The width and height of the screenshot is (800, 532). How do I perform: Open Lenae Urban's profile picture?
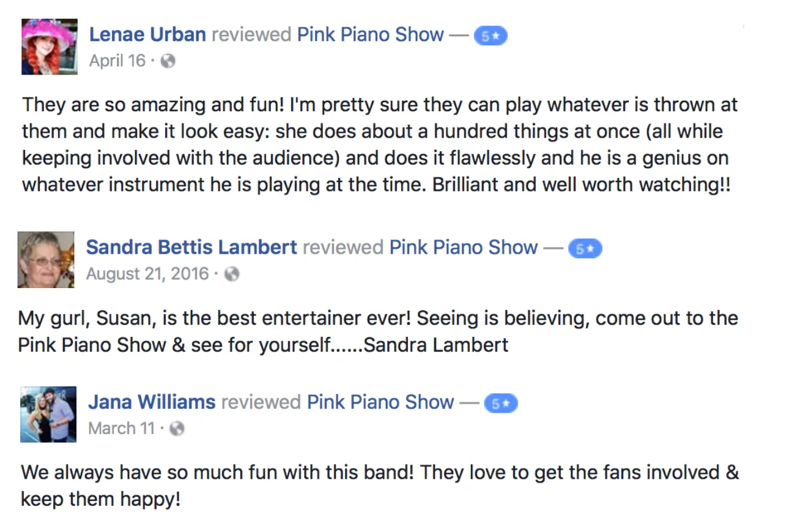(x=50, y=46)
